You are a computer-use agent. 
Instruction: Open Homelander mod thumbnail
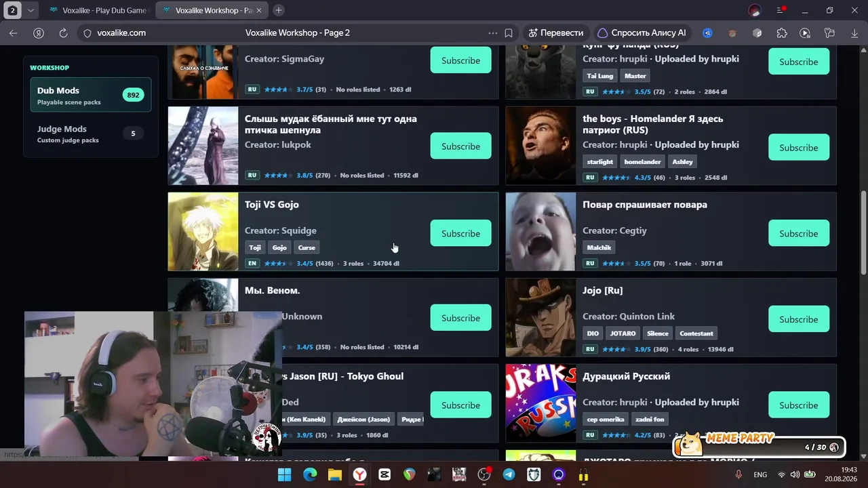tap(540, 146)
